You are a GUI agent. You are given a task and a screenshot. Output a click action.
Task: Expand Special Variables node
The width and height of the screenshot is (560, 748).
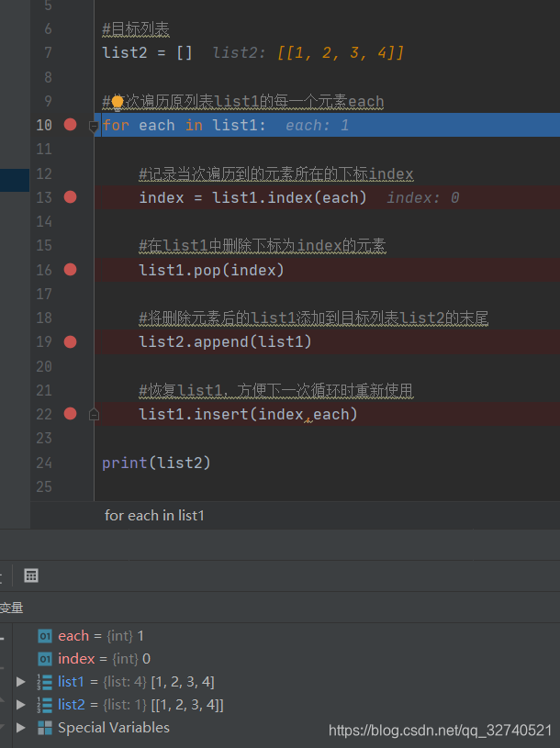pyautogui.click(x=20, y=728)
